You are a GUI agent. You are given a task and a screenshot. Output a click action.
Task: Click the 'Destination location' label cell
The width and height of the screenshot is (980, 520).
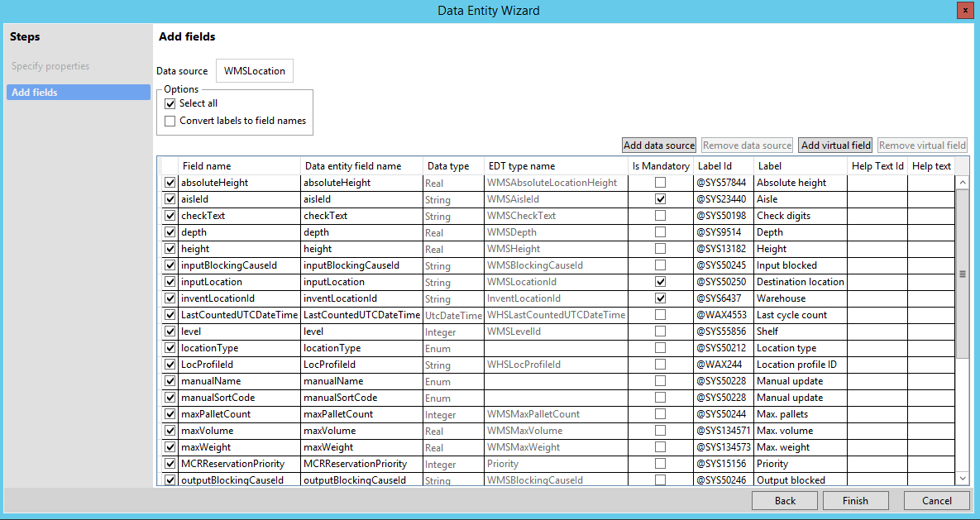(800, 282)
